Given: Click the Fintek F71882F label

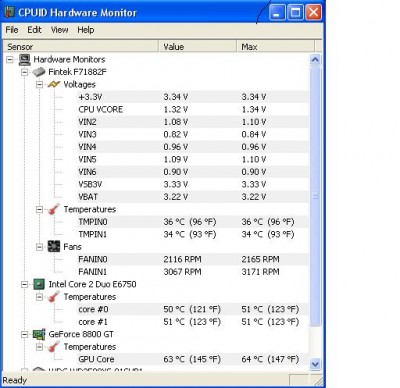Looking at the screenshot, I should (x=77, y=72).
